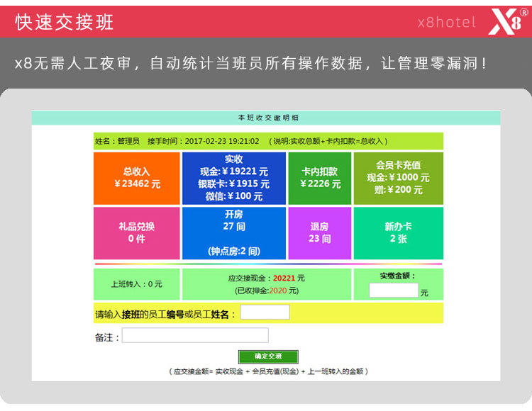This screenshot has width=532, height=411.
Task: Select the 开房 27 间 tile
Action: click(x=234, y=233)
